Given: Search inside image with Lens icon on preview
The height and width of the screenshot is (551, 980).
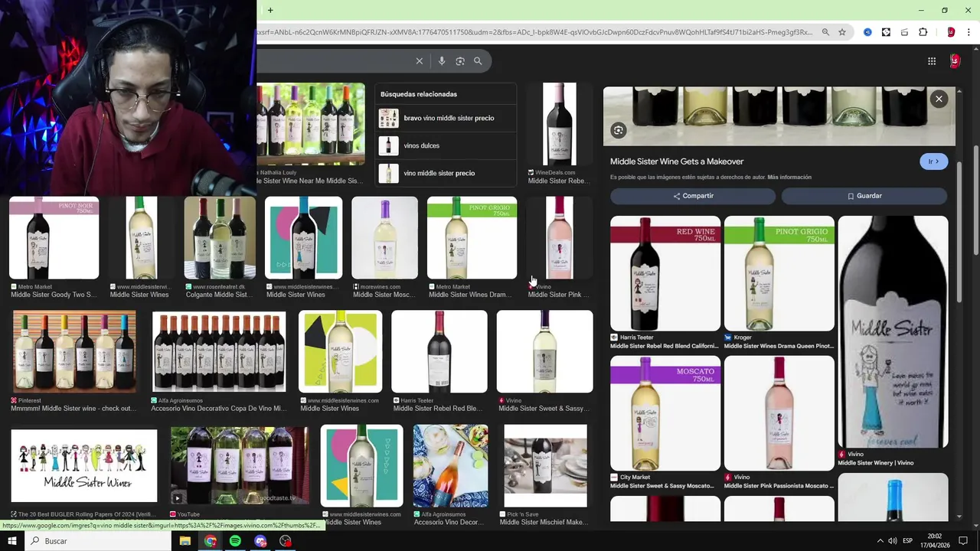Looking at the screenshot, I should pos(619,130).
